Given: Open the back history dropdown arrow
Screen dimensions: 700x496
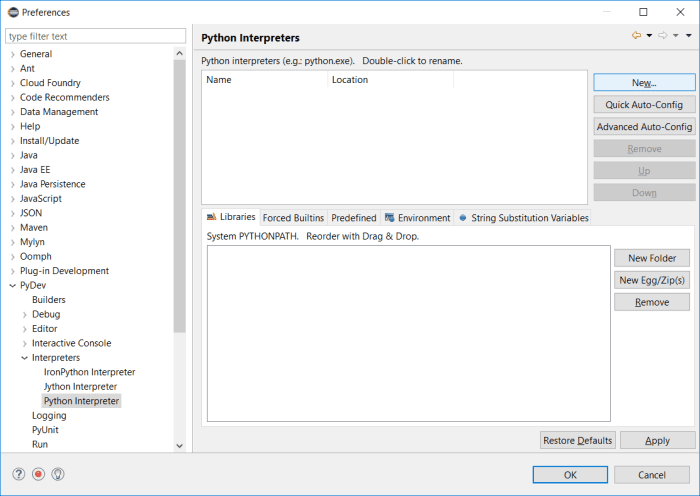Looking at the screenshot, I should click(650, 35).
